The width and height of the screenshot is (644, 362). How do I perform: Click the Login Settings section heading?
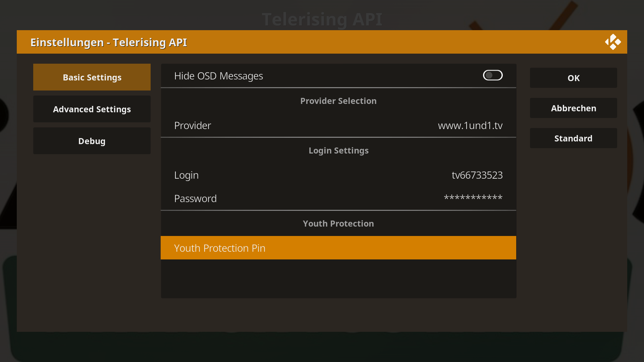click(x=338, y=150)
